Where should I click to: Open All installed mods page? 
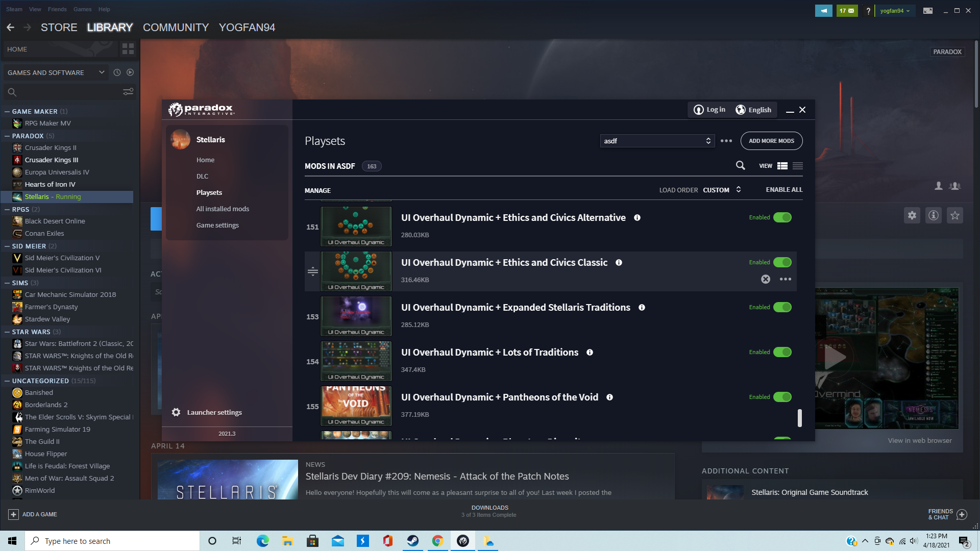click(x=223, y=209)
